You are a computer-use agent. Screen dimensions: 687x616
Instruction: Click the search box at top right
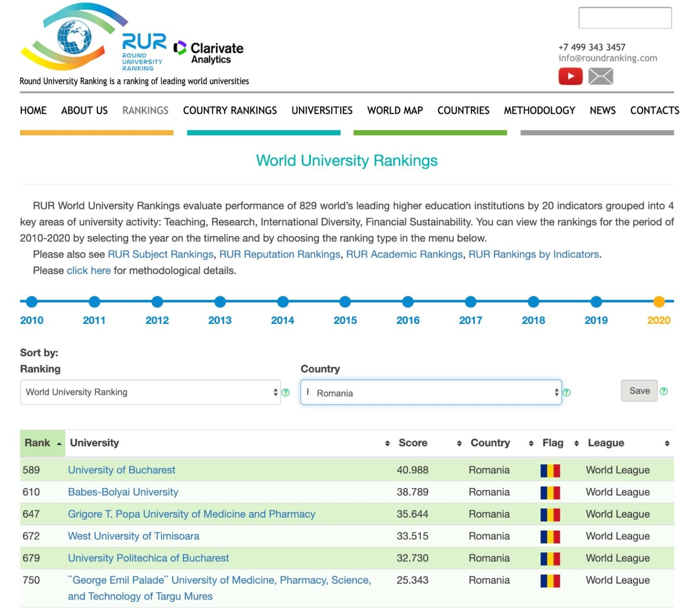pos(624,18)
